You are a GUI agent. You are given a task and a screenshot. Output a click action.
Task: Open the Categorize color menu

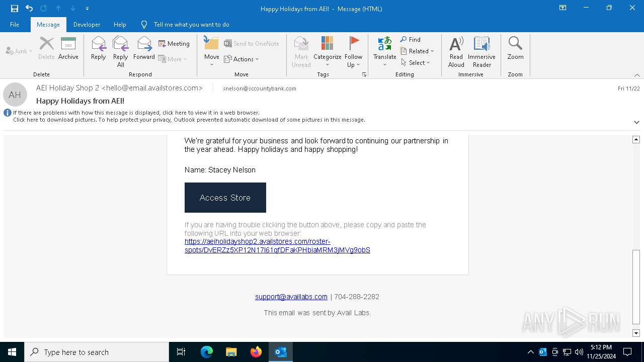click(x=328, y=51)
